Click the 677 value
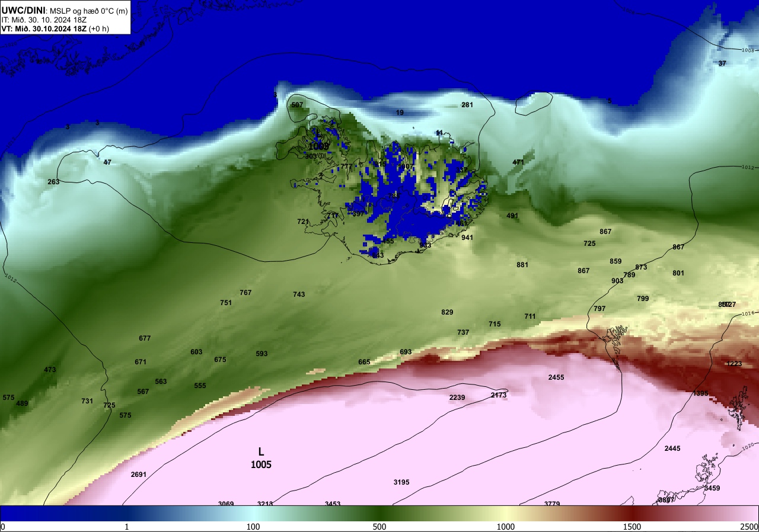Viewport: 759px width, 532px height. (x=145, y=338)
